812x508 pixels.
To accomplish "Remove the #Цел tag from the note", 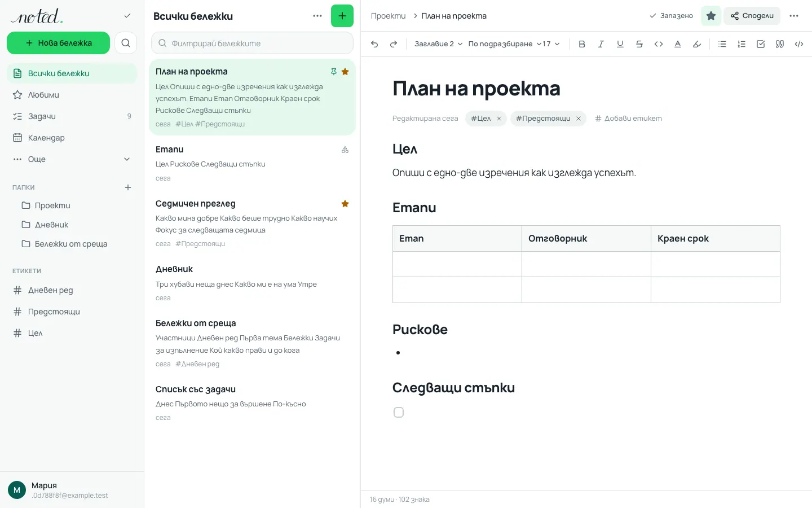I will 499,119.
